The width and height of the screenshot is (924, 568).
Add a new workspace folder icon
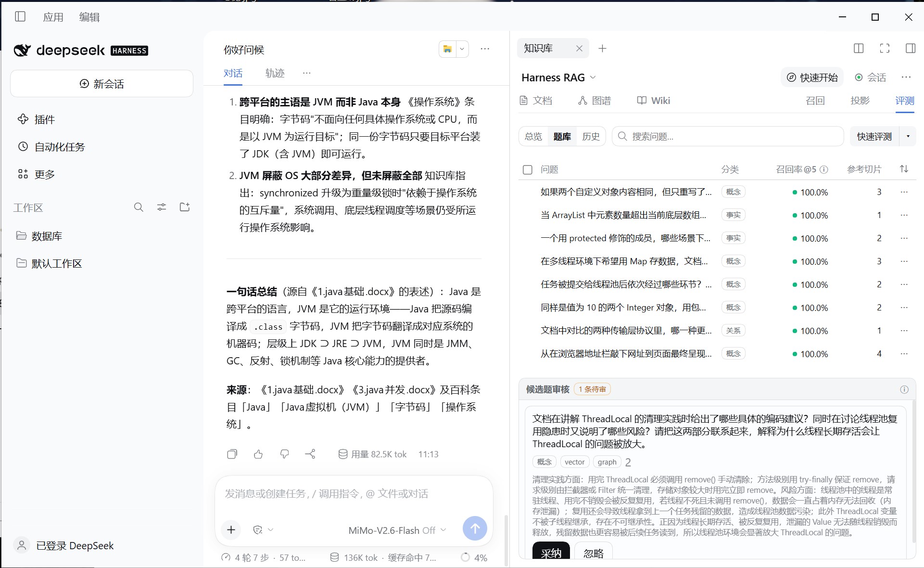tap(185, 207)
